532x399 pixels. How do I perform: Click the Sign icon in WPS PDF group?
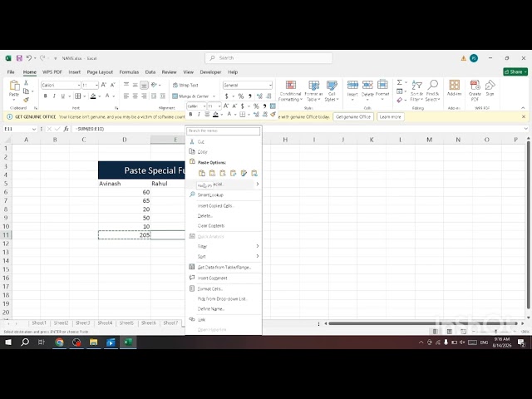point(490,85)
